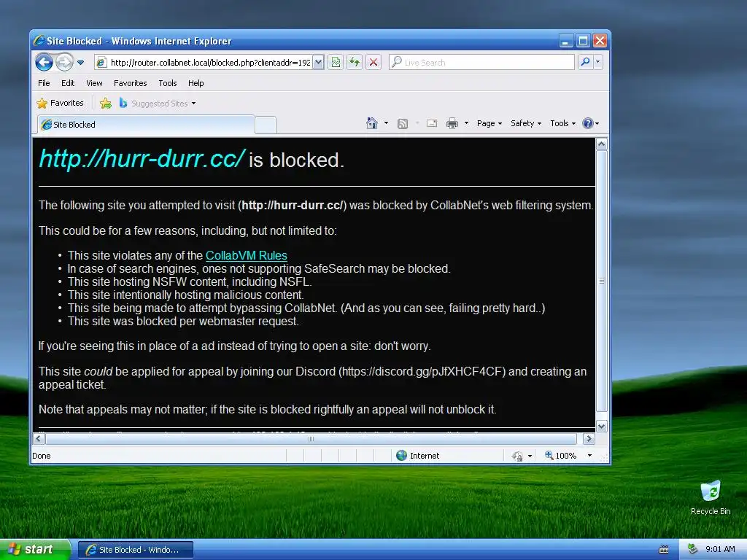Minimize the Internet Explorer window
The width and height of the screenshot is (747, 560).
pos(565,41)
